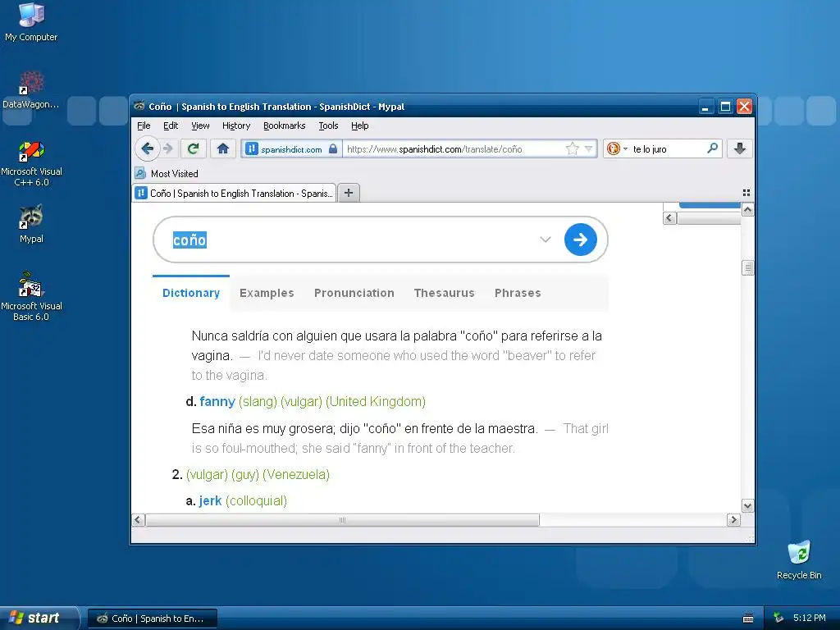Click the Coño taskbar window button

(152, 619)
